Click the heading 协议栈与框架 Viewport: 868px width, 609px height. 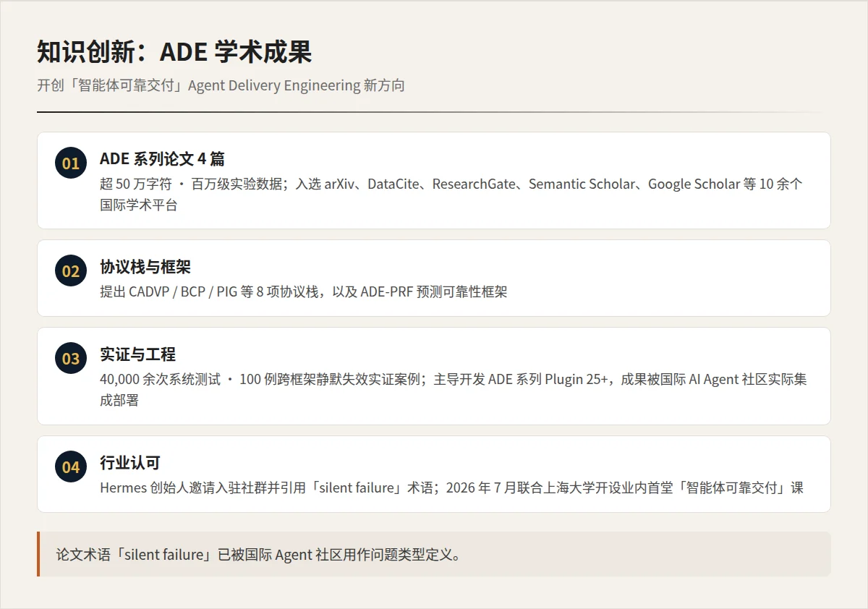(145, 268)
